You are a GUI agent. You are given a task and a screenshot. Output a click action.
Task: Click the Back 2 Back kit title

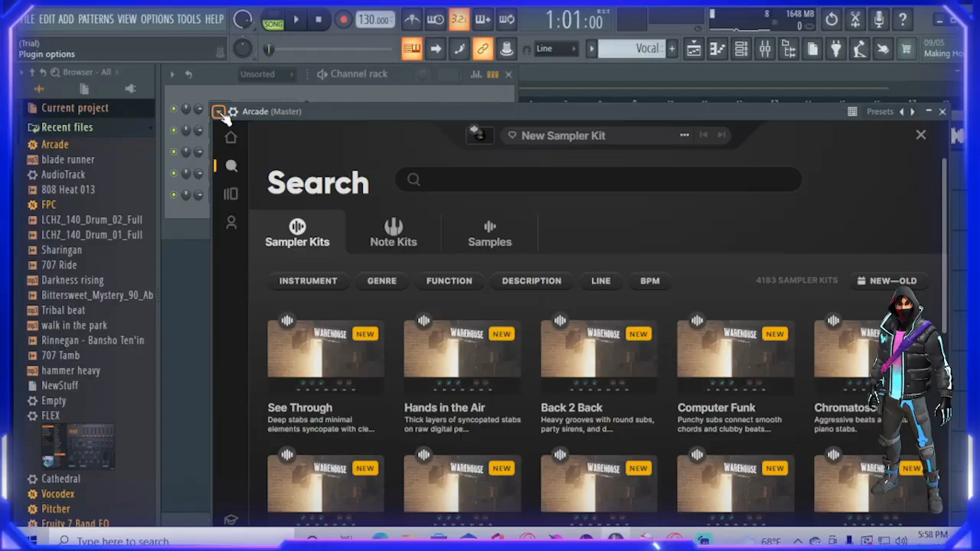click(x=572, y=408)
